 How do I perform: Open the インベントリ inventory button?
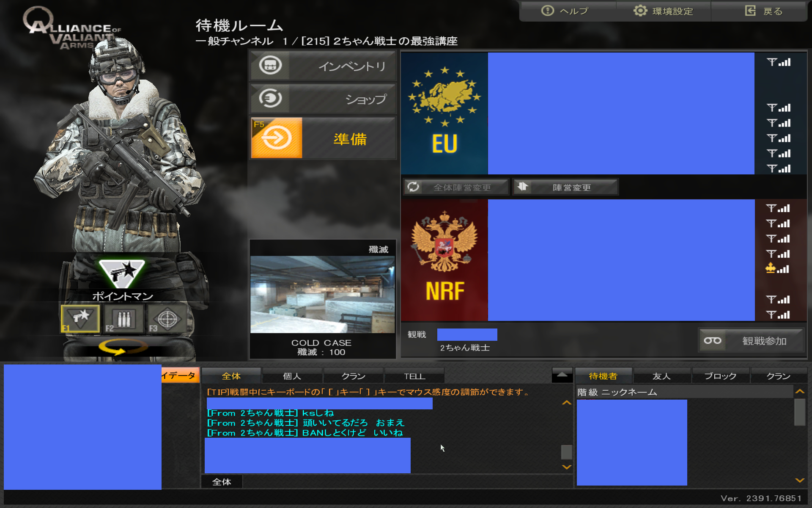coord(323,66)
